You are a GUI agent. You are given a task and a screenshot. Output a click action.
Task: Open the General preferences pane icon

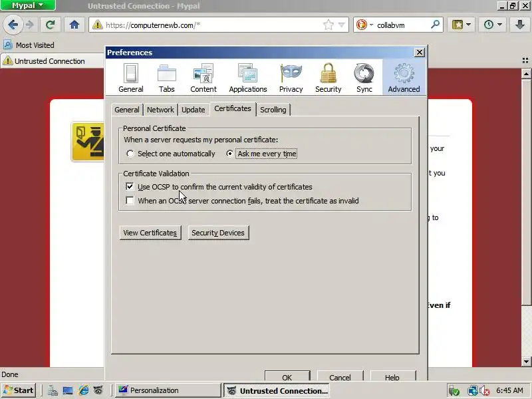click(x=130, y=77)
